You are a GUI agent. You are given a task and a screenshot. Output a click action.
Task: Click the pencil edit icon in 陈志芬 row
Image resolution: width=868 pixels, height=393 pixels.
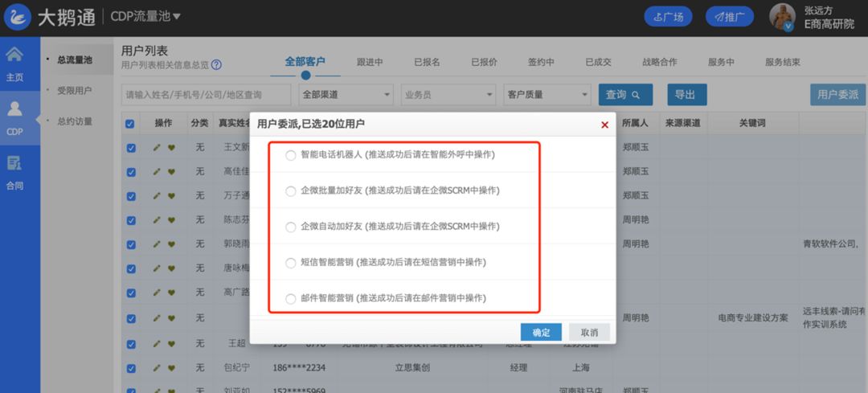[x=157, y=219]
